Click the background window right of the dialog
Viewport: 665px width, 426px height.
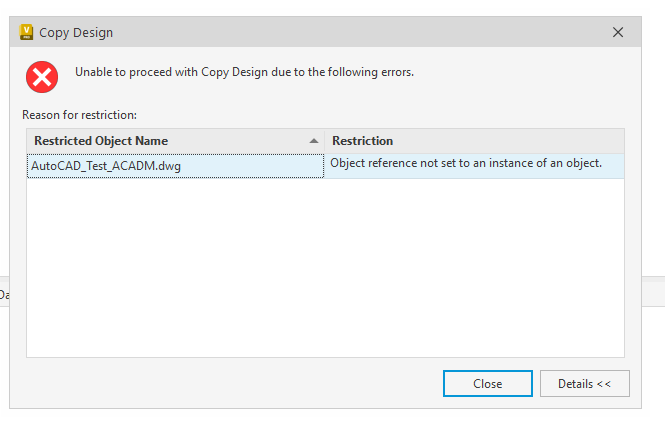tap(651, 290)
